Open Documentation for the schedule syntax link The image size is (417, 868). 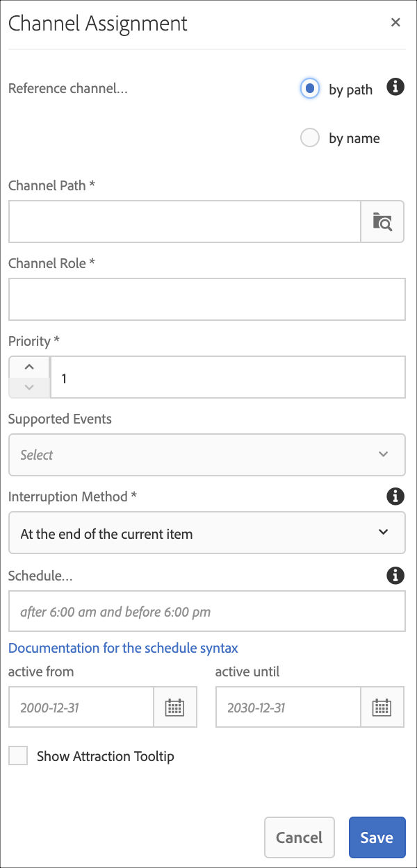pos(123,648)
